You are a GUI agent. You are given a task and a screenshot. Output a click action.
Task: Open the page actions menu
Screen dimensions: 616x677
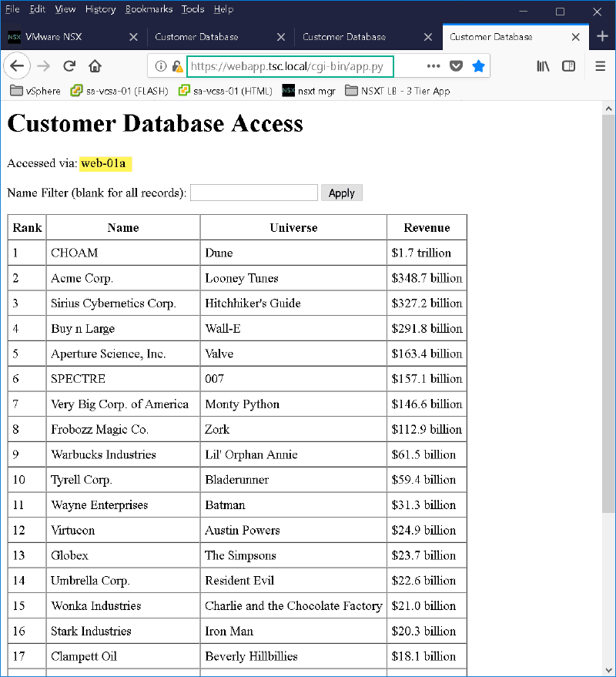(433, 66)
